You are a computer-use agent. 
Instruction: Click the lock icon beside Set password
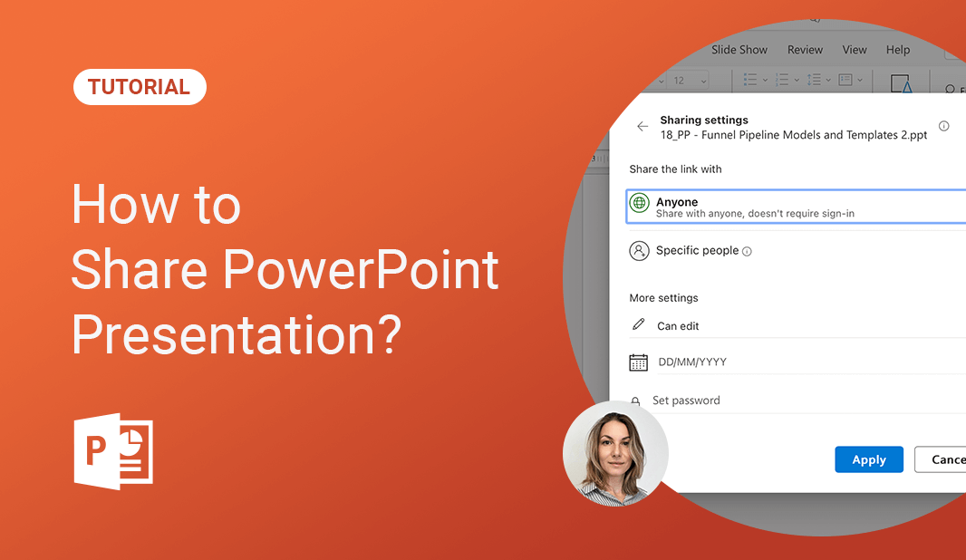point(638,400)
